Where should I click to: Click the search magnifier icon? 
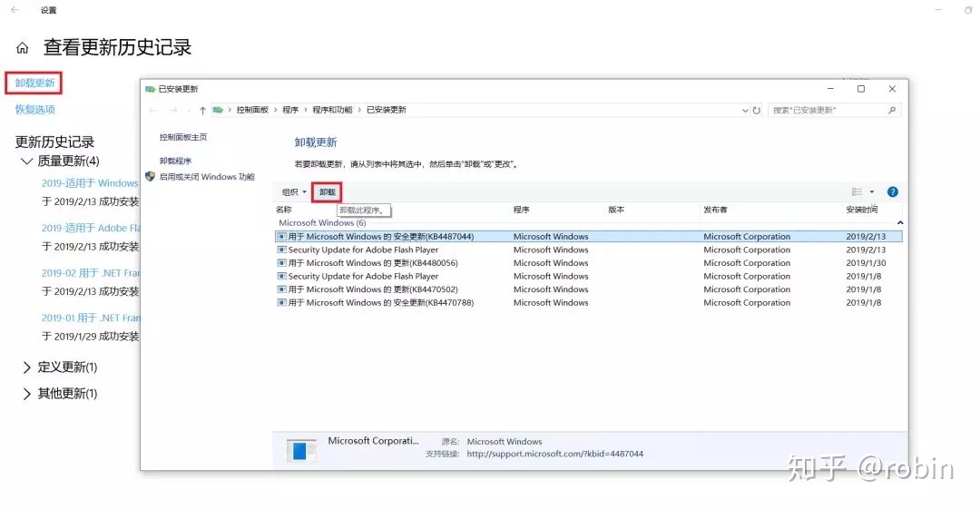point(892,110)
